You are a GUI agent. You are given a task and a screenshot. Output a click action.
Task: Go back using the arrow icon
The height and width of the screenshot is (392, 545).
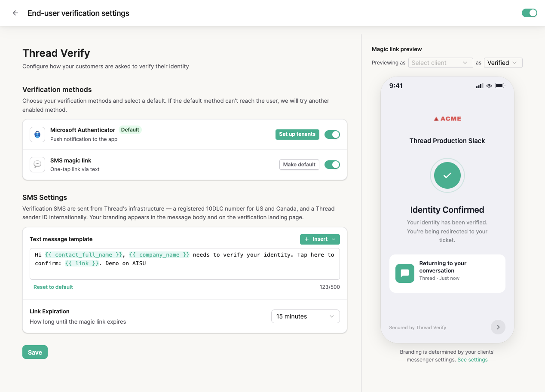click(15, 13)
